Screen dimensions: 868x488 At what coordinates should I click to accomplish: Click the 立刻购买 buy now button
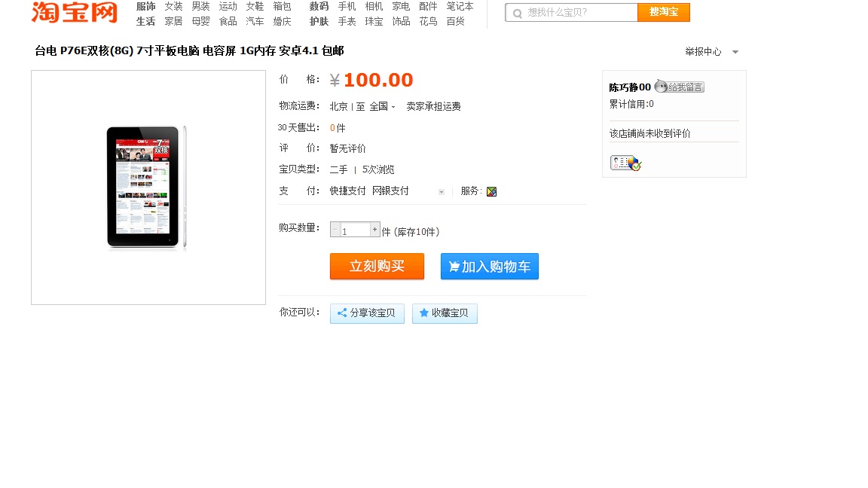click(x=377, y=266)
